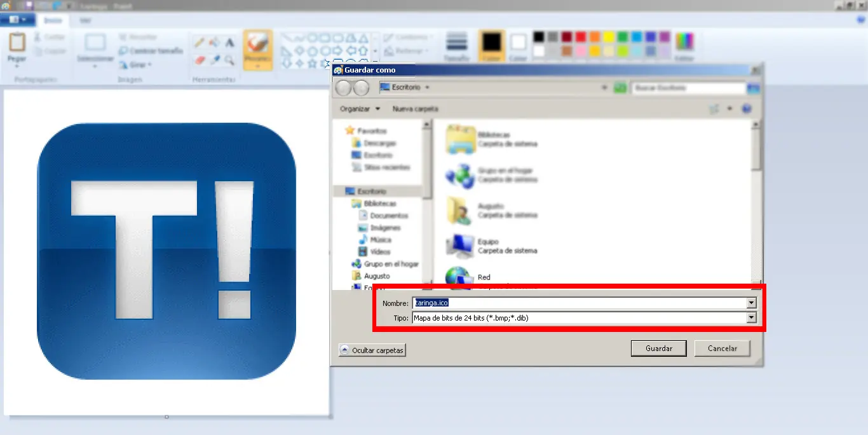The image size is (868, 435).
Task: Open the Editar colores rainbow icon
Action: click(684, 46)
